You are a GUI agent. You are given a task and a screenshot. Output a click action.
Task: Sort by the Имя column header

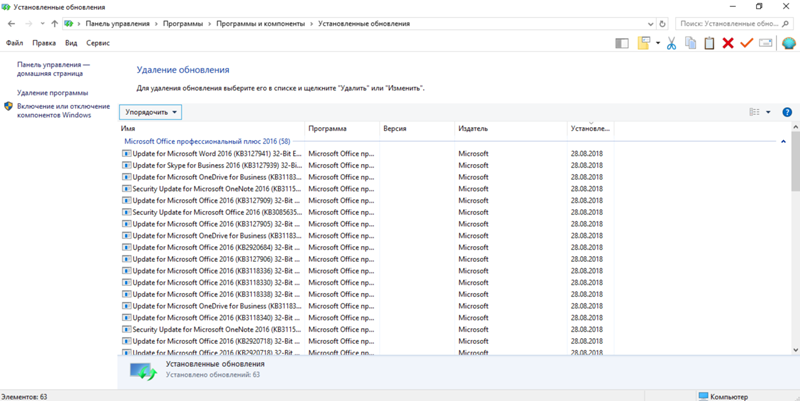[x=212, y=129]
